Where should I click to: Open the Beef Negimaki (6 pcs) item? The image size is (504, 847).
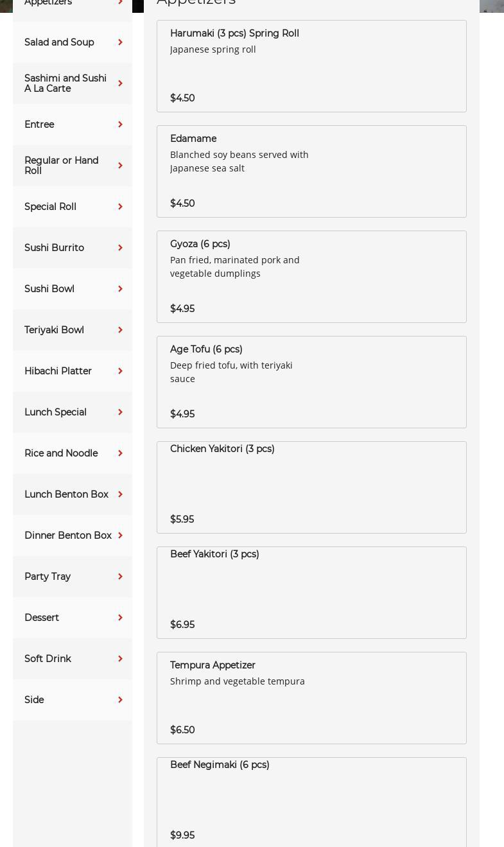click(x=311, y=801)
